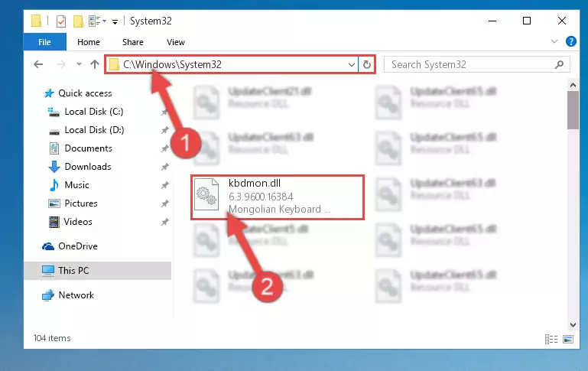
Task: Click the pin icon next to Pictures
Action: tap(164, 203)
